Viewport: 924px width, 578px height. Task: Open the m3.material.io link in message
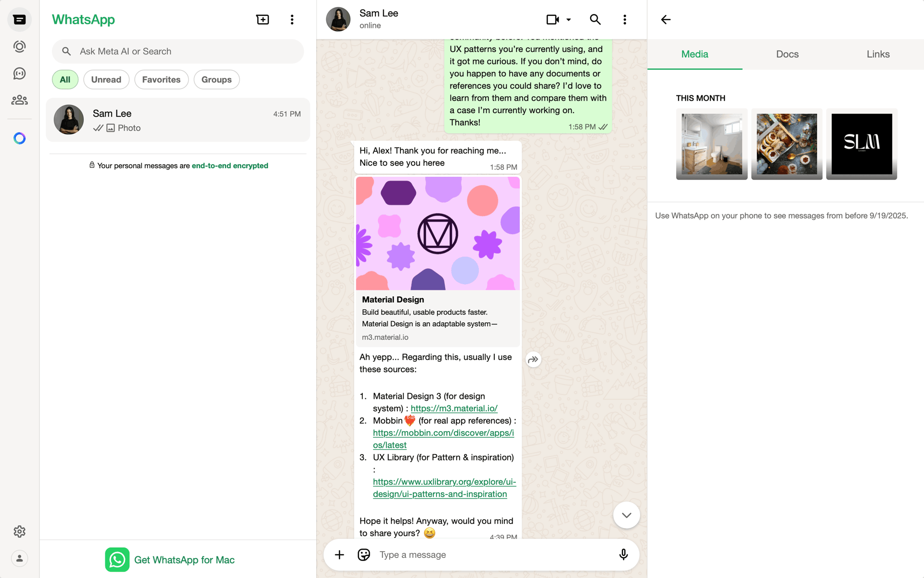coord(454,408)
